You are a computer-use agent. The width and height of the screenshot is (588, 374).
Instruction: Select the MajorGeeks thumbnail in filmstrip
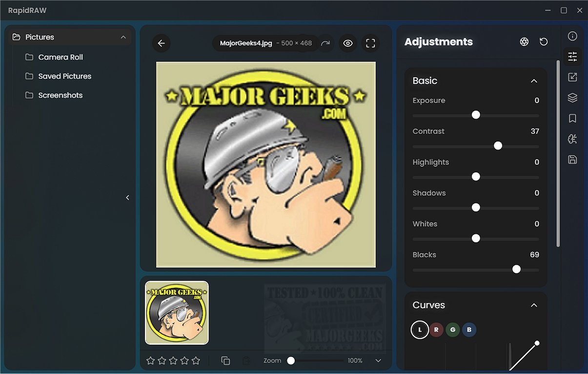177,312
